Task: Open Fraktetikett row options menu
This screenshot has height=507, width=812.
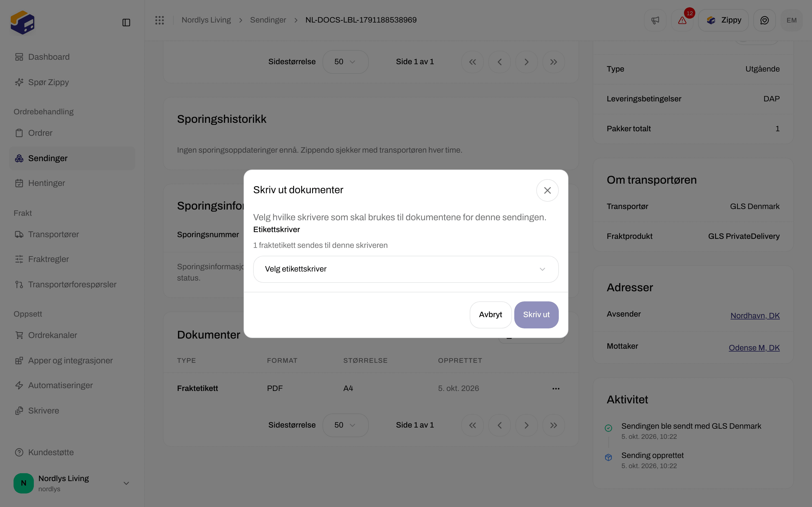Action: tap(556, 388)
